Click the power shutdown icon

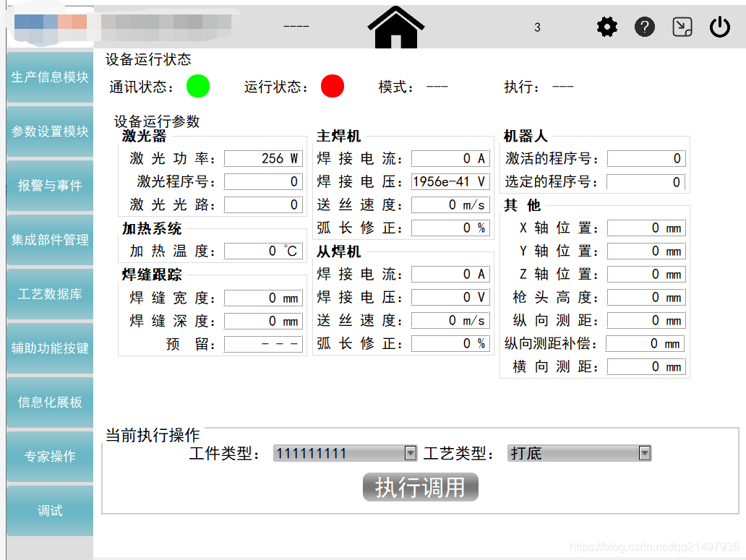[x=720, y=27]
